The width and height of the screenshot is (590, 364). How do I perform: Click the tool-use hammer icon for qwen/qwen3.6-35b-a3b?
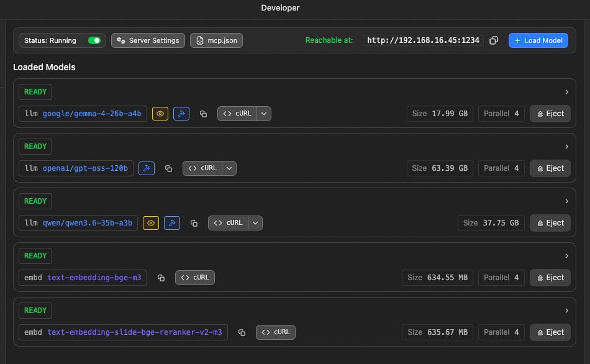pyautogui.click(x=172, y=223)
